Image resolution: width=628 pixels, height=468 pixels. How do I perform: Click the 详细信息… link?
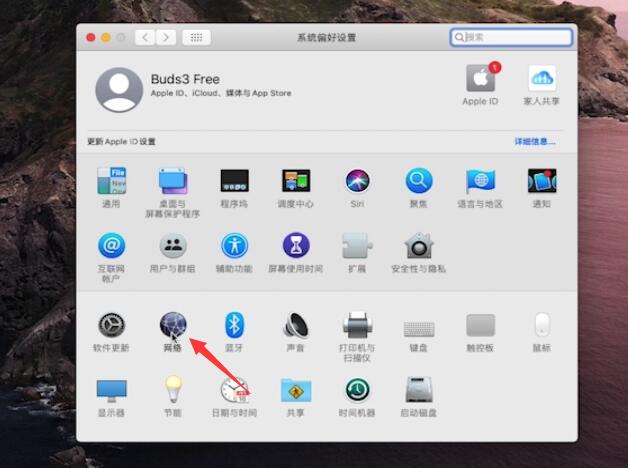coord(535,141)
